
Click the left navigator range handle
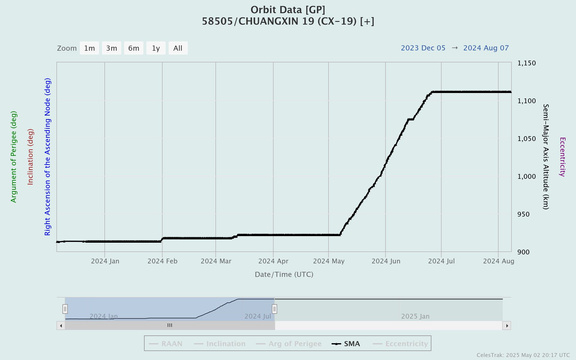(x=65, y=309)
